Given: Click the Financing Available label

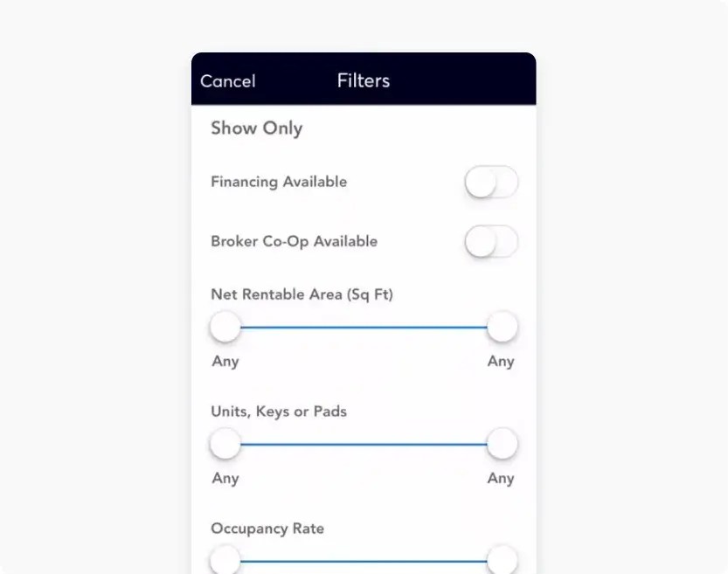Looking at the screenshot, I should [x=279, y=182].
